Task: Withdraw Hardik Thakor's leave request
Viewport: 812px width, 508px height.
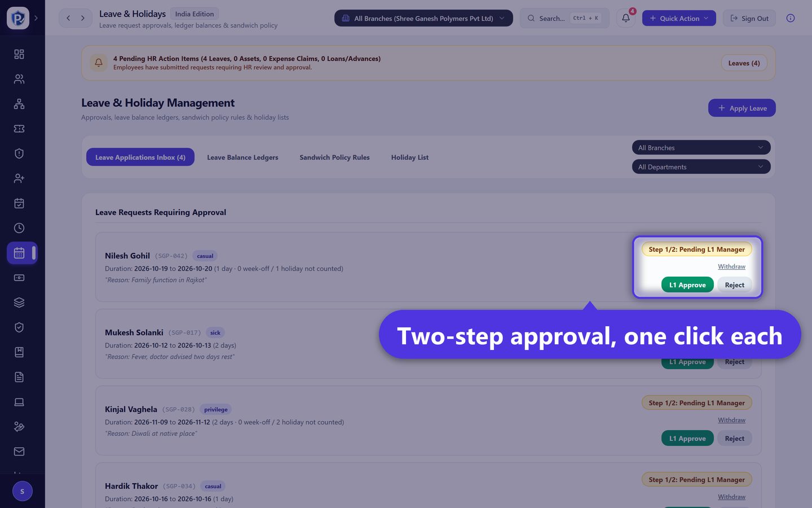Action: pos(731,497)
